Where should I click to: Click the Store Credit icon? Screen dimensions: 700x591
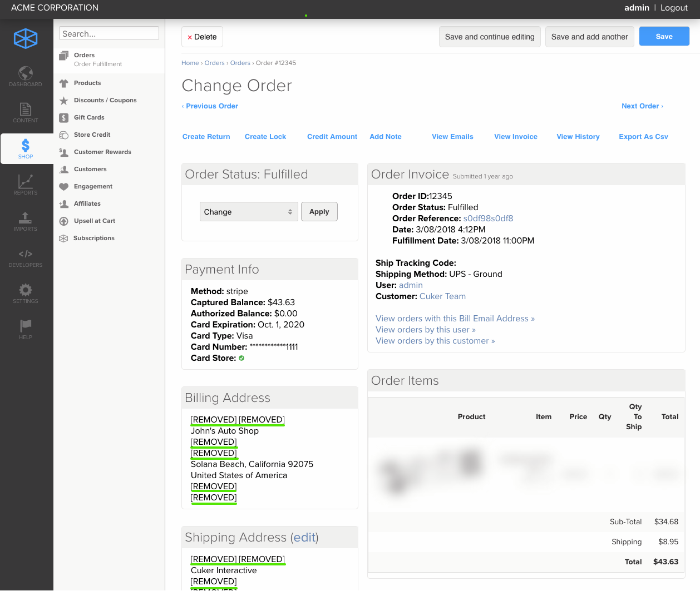63,135
